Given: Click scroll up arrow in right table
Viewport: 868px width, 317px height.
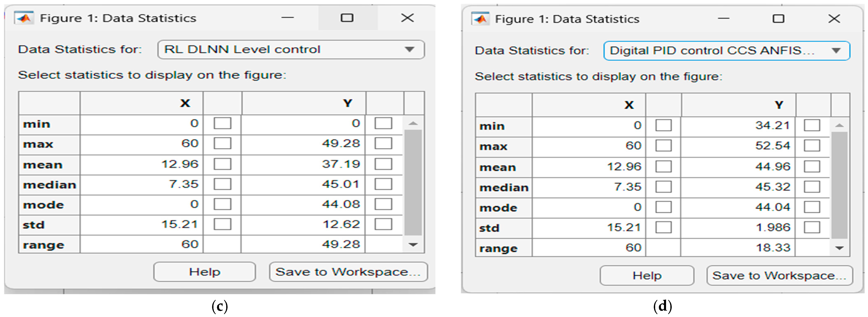Looking at the screenshot, I should tap(839, 125).
